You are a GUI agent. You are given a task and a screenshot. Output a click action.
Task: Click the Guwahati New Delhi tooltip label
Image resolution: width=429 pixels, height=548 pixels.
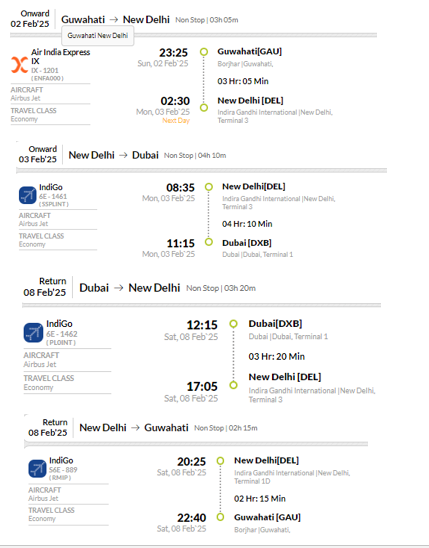(97, 36)
